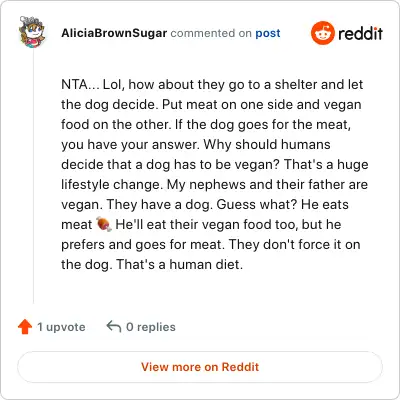Click the "Guess what?" phrase
The width and height of the screenshot is (400, 400).
[x=257, y=204]
